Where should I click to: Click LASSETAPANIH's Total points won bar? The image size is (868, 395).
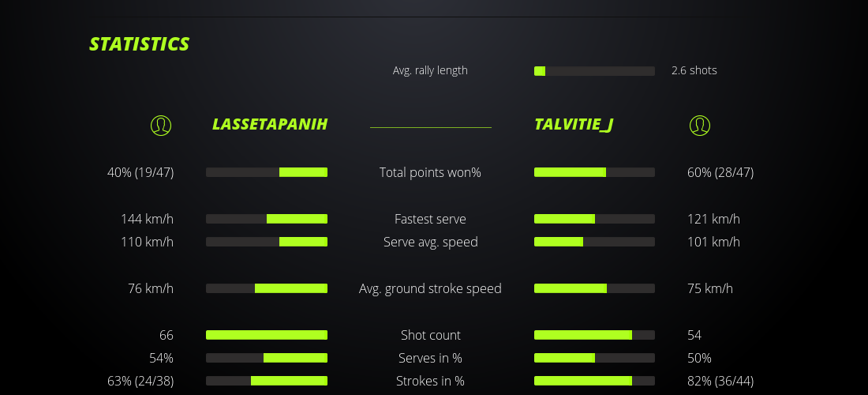tap(267, 172)
